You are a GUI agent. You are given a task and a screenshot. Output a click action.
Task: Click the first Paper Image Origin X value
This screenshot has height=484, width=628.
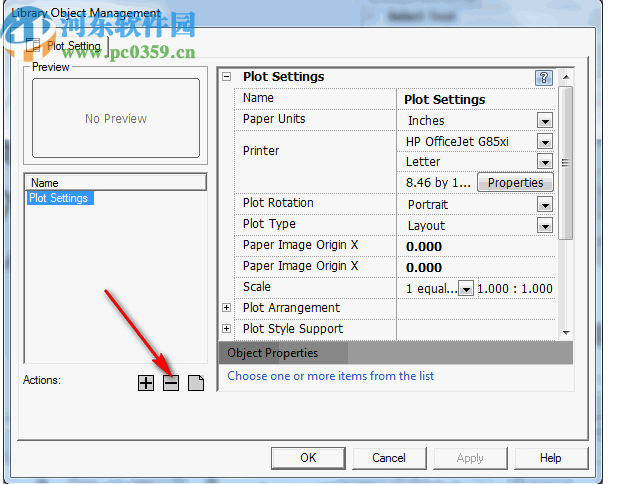(x=476, y=246)
